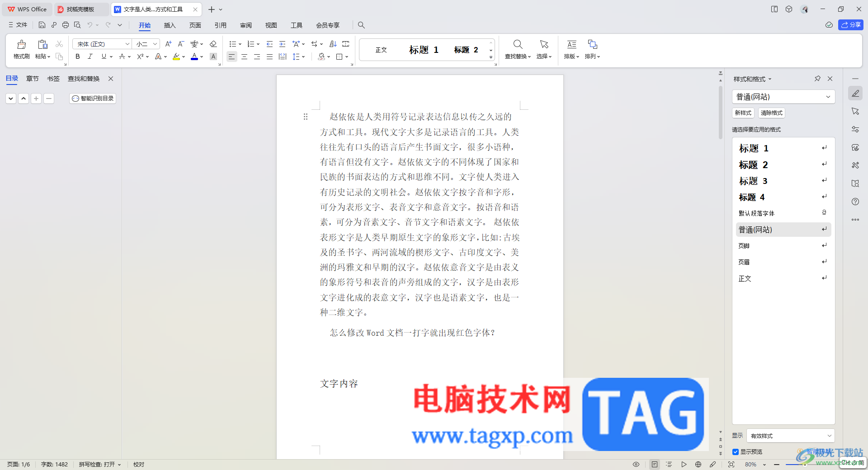This screenshot has width=868, height=470.
Task: Open the font name dropdown
Action: 127,44
